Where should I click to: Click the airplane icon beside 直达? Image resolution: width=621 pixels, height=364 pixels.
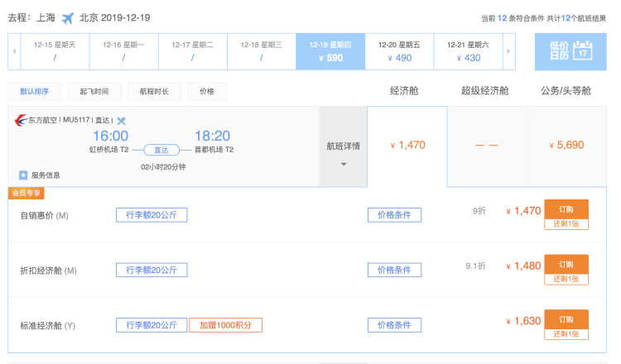tap(121, 121)
